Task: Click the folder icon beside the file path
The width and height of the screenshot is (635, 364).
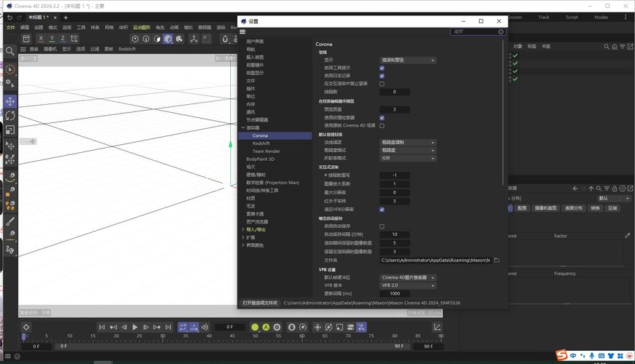Action: coord(497,261)
